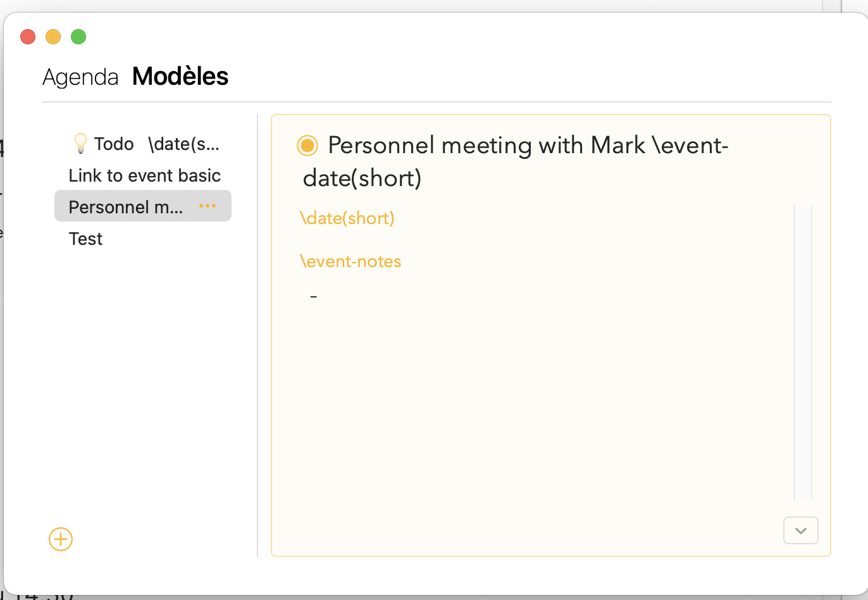The image size is (868, 600).
Task: Close the templates window with red button
Action: (28, 37)
